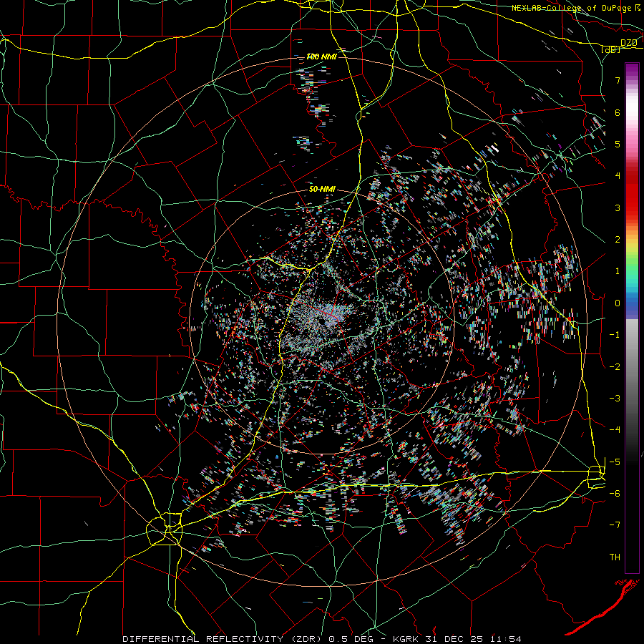Click the 6 value on the color scale

click(x=618, y=112)
